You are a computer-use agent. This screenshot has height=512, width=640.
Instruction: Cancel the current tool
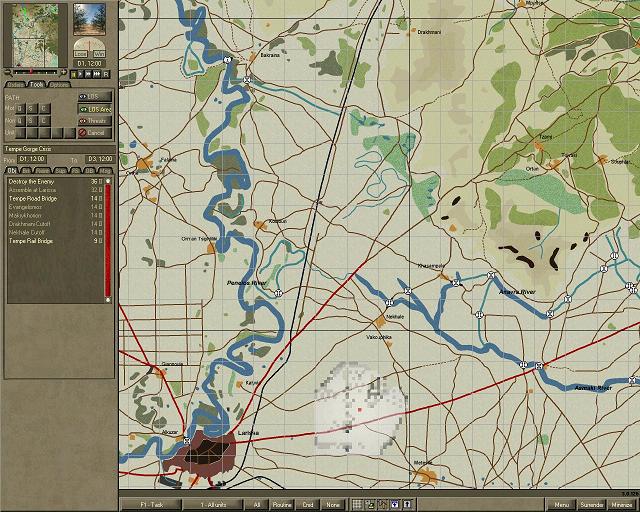95,133
